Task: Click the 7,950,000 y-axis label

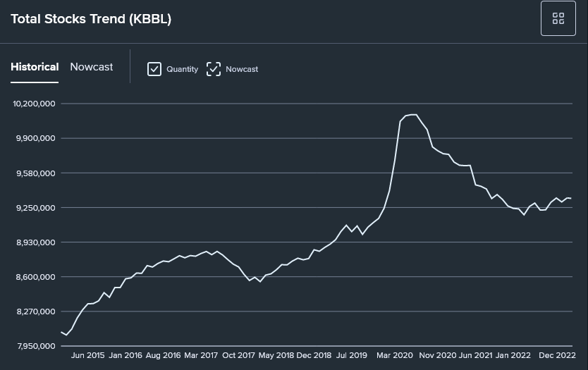Action: click(36, 346)
